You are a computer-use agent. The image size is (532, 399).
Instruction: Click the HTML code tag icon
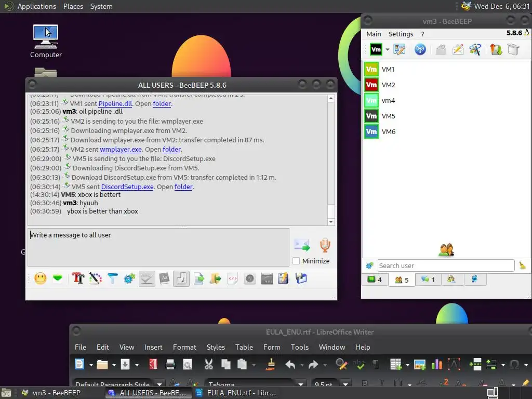[233, 278]
